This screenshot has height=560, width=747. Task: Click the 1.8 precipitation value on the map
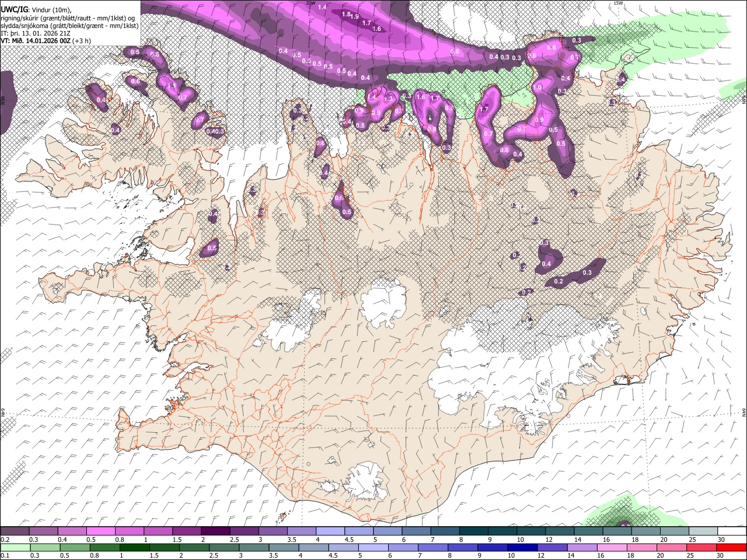coord(345,14)
